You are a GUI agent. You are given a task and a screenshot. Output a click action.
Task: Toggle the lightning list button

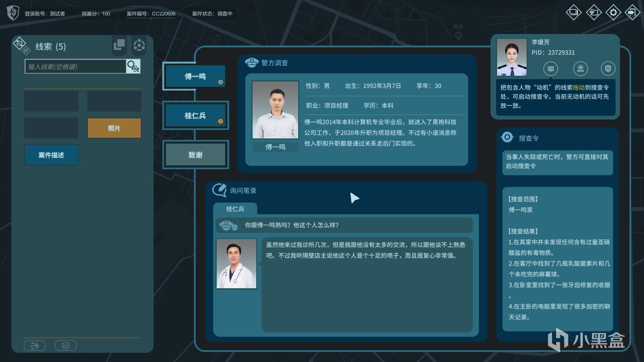pos(35,346)
